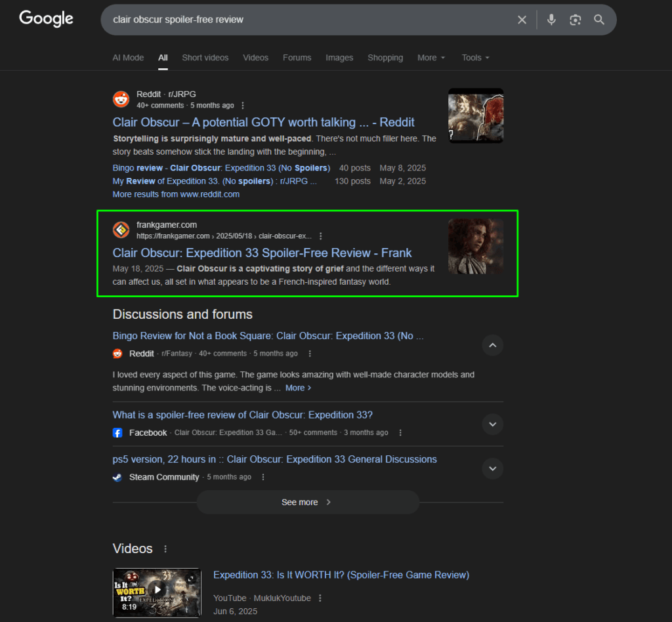
Task: Open Google Lens image search icon
Action: [x=575, y=20]
